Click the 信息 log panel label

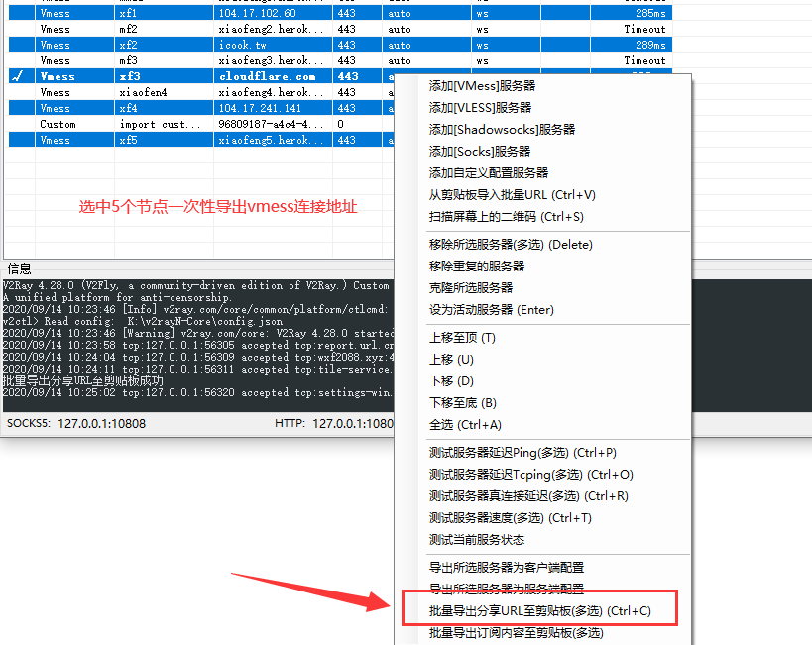19,269
